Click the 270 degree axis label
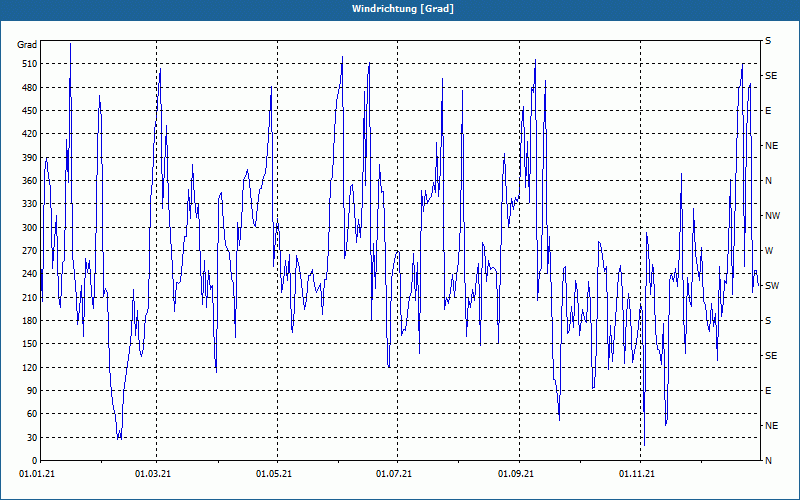This screenshot has width=800, height=500. click(30, 251)
